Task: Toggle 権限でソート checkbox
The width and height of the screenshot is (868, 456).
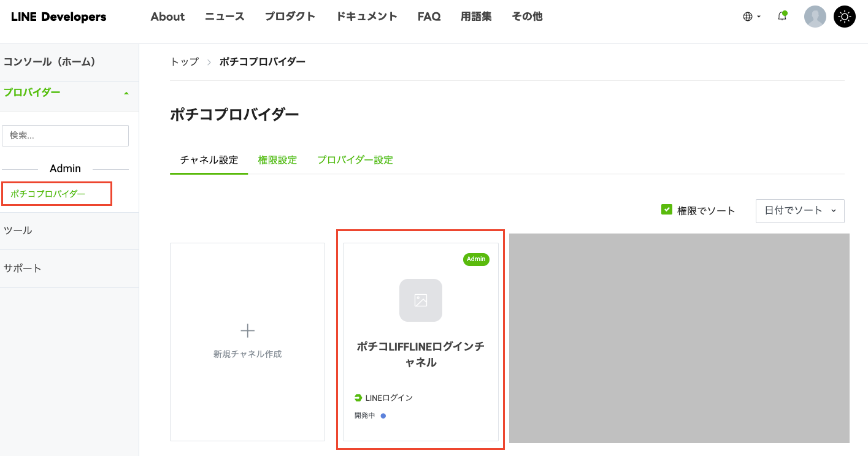Action: pos(667,210)
